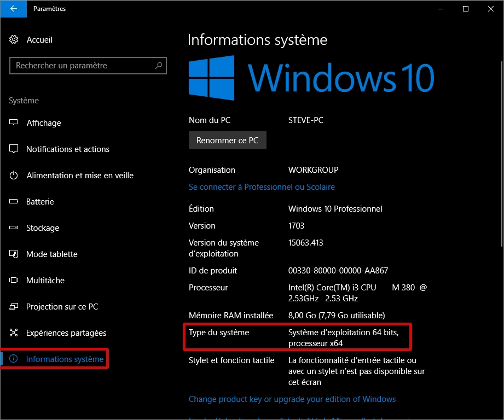Click the Renommer ce PC button
This screenshot has width=504, height=420.
[x=227, y=141]
